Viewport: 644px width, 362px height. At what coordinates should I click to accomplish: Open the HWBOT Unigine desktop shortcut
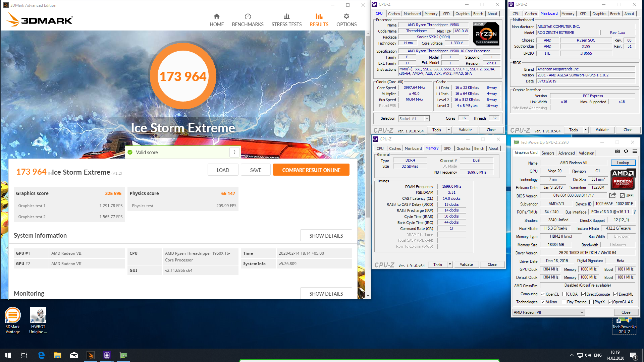point(38,320)
